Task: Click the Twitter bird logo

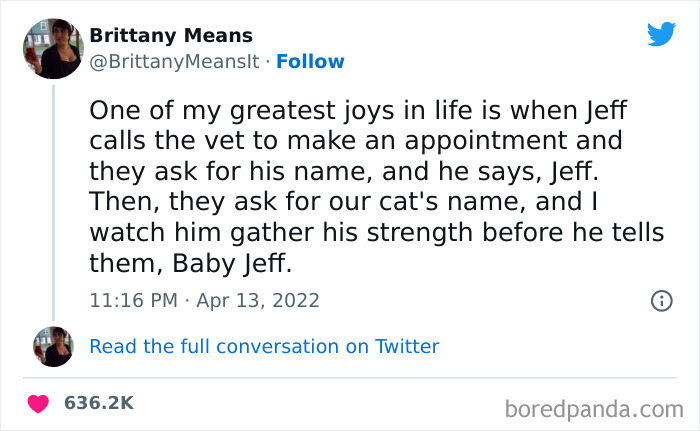Action: tap(661, 34)
